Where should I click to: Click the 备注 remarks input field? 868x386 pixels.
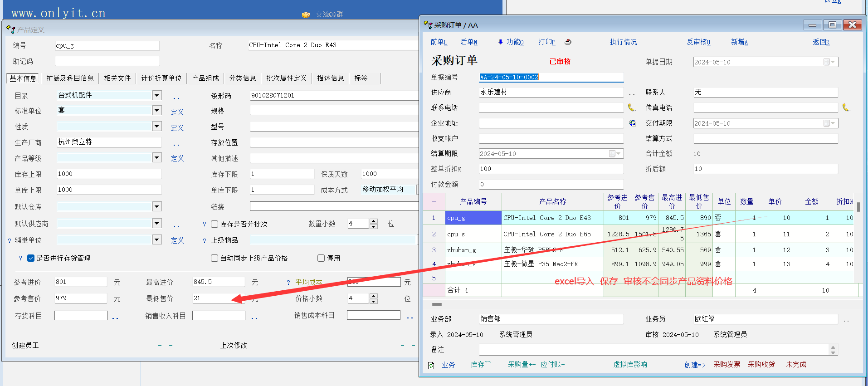point(653,349)
